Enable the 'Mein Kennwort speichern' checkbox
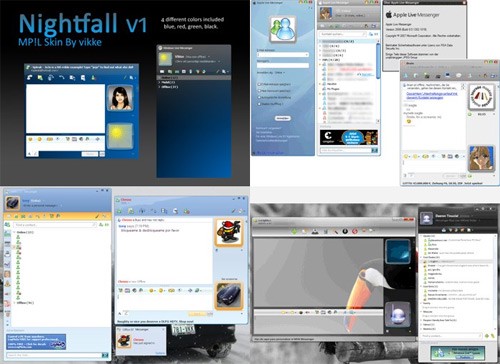 tap(259, 91)
